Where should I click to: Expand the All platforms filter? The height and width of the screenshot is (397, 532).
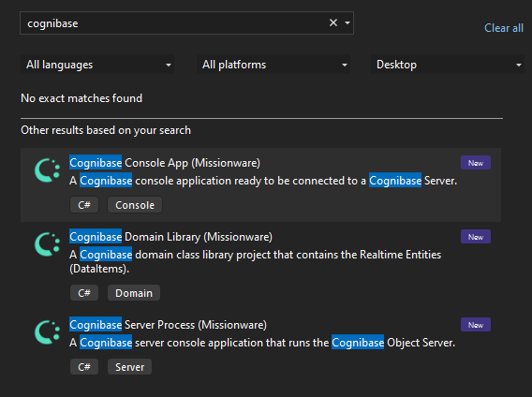pos(273,65)
